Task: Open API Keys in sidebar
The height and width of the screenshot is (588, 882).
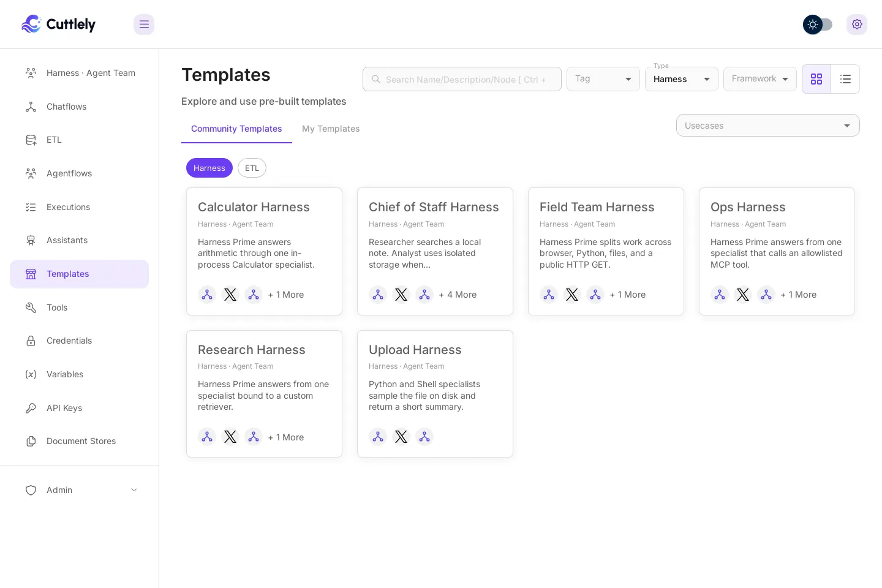Action: pos(79,408)
